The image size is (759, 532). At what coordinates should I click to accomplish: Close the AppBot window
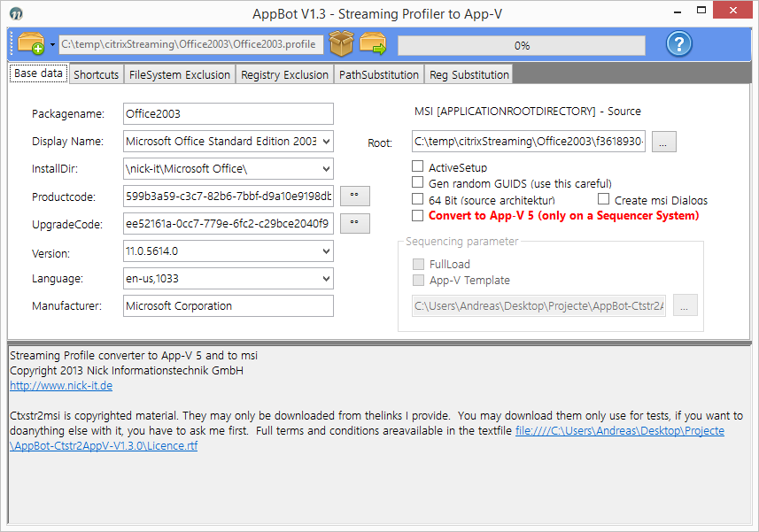(732, 10)
